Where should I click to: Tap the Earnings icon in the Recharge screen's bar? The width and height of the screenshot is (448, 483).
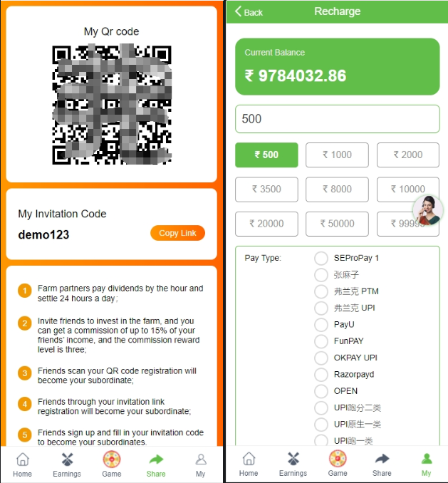click(293, 459)
